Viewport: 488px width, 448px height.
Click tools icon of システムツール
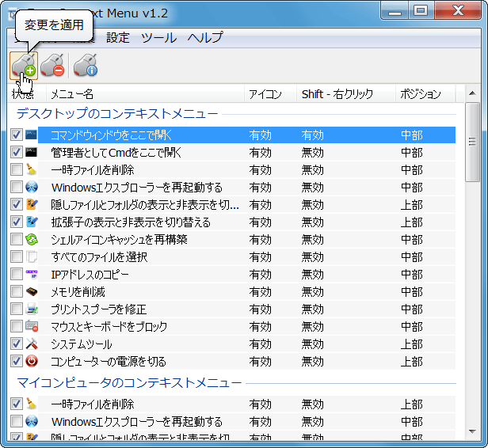tap(32, 344)
